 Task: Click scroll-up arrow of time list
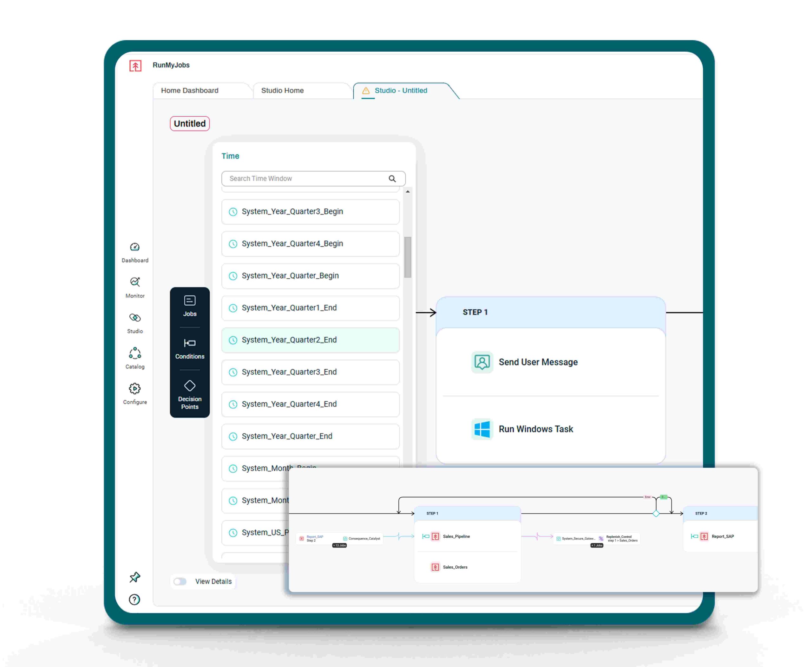[x=408, y=191]
